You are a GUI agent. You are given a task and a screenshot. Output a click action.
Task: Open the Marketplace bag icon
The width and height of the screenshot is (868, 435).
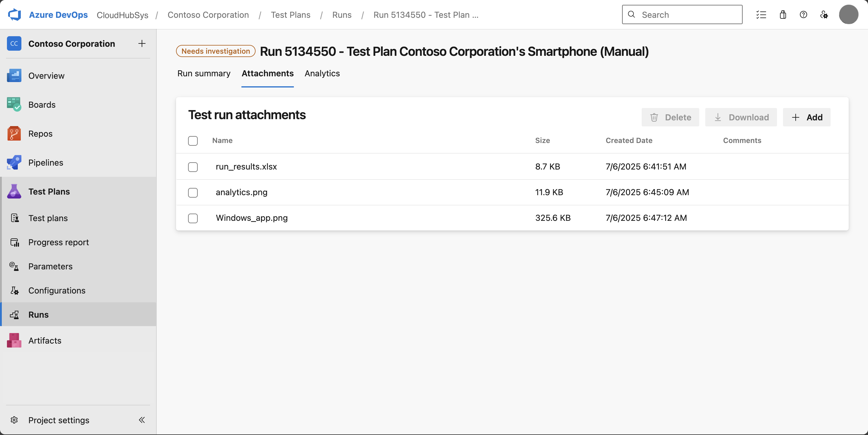[x=782, y=14]
